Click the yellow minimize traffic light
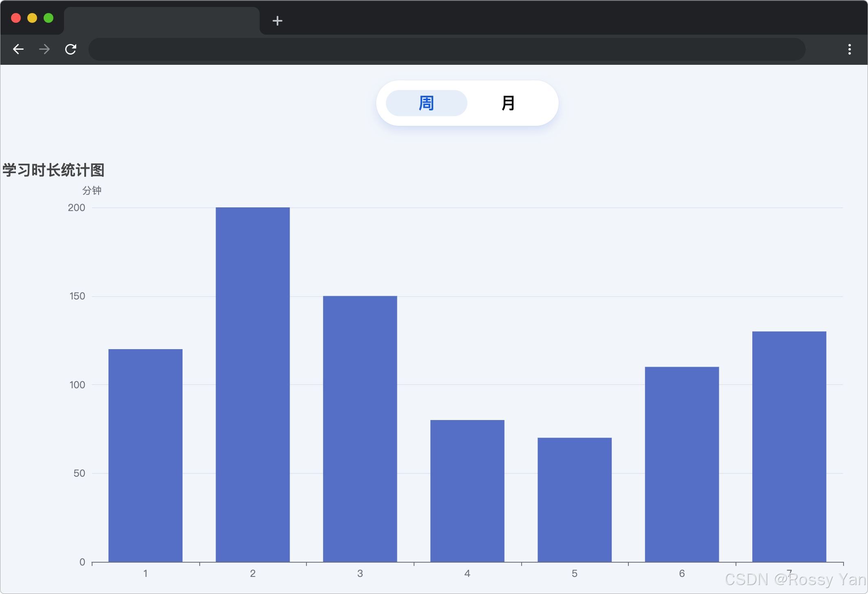The image size is (868, 594). pos(32,18)
